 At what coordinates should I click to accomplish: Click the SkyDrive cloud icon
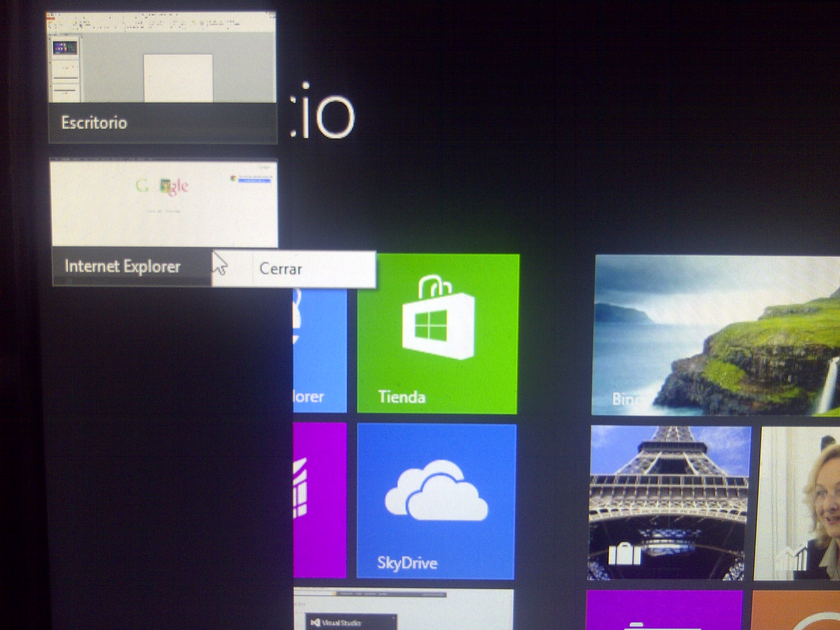pos(436,491)
